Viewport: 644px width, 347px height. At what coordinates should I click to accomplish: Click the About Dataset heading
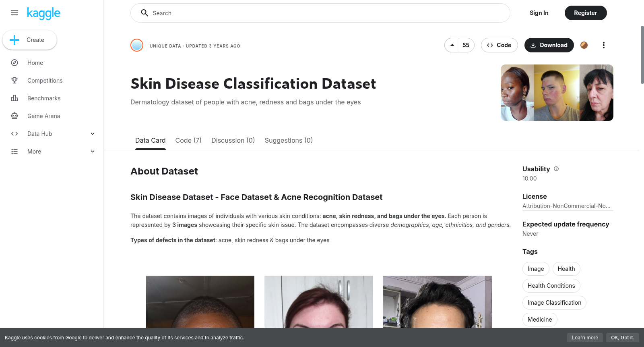tap(164, 171)
